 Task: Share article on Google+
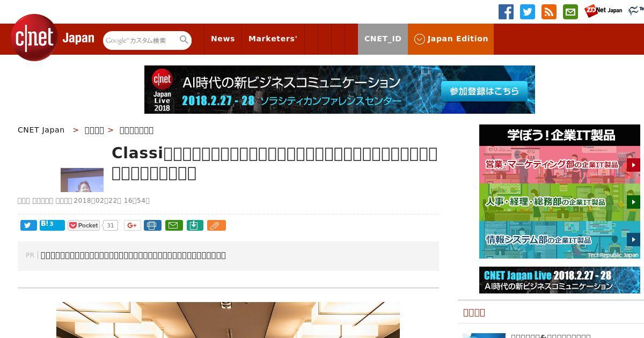click(x=132, y=225)
